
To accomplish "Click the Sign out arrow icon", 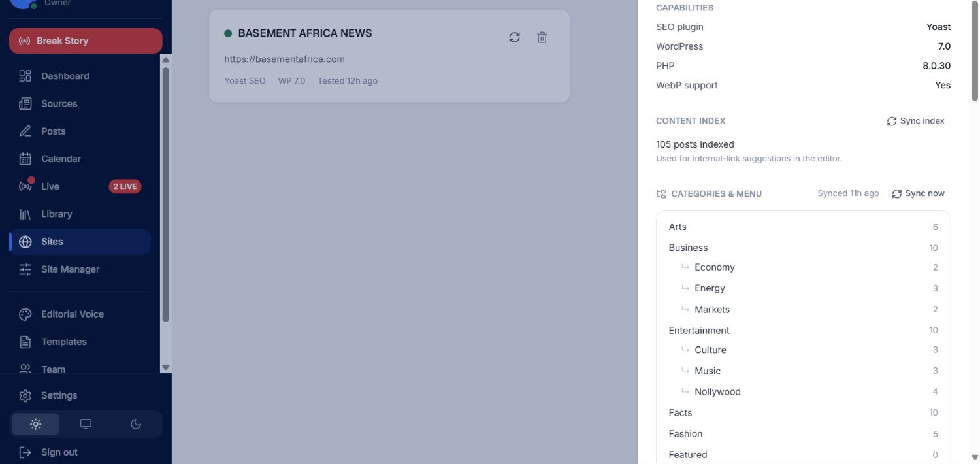I will point(25,452).
